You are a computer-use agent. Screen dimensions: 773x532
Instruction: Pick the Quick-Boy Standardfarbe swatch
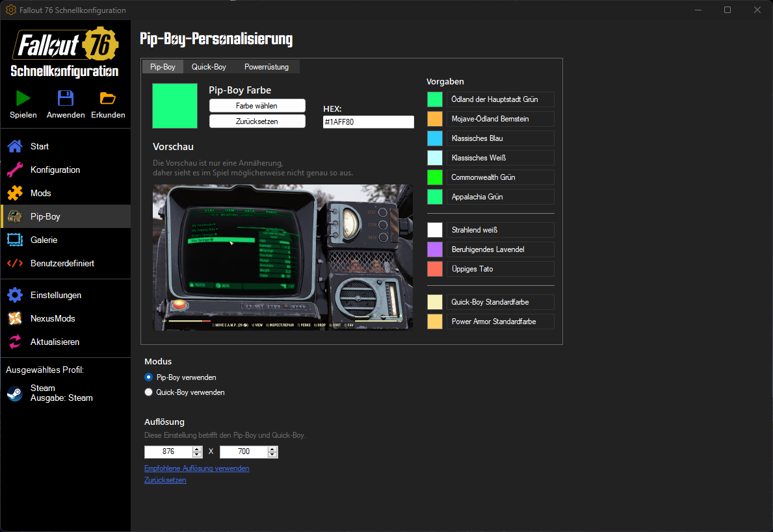point(435,302)
